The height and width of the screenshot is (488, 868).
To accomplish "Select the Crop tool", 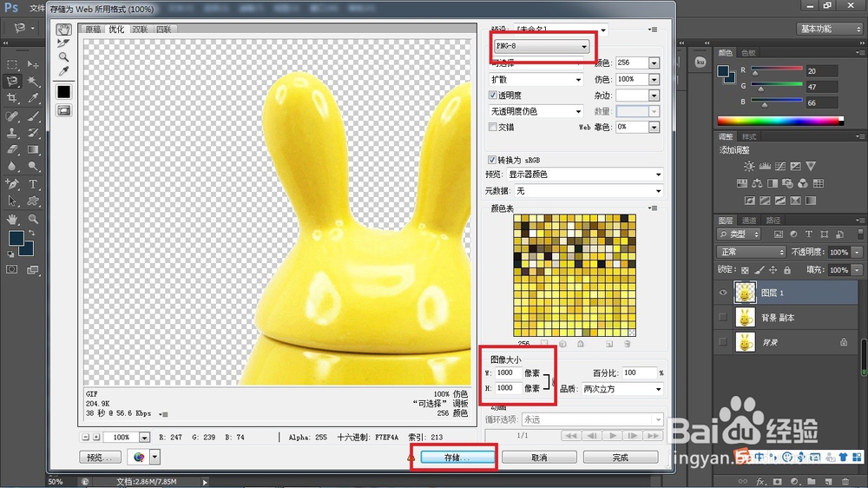I will pyautogui.click(x=12, y=98).
